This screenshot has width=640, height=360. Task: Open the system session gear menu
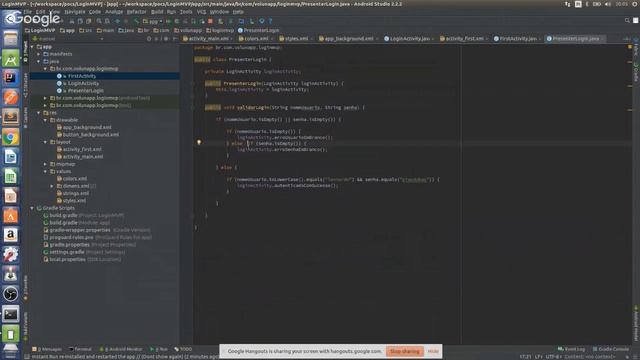click(635, 4)
